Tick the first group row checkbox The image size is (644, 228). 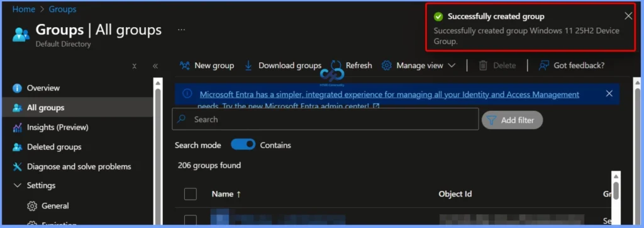(x=191, y=220)
